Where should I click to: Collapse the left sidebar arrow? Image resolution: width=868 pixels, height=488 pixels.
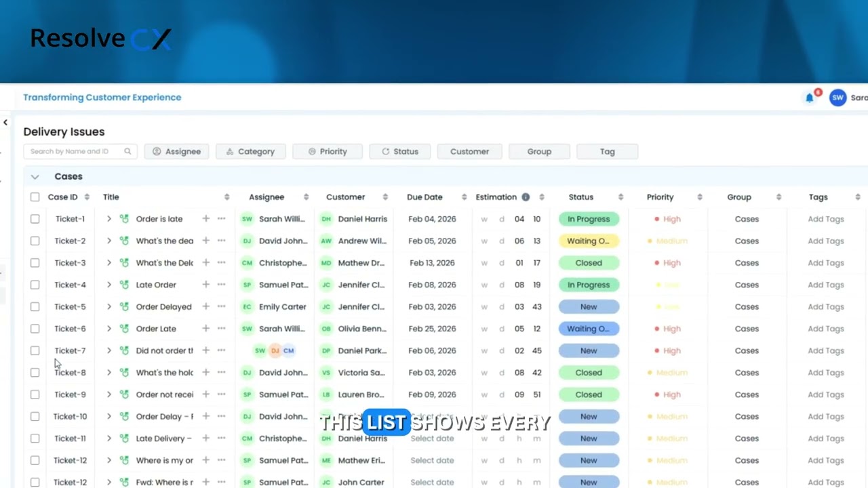pos(5,123)
